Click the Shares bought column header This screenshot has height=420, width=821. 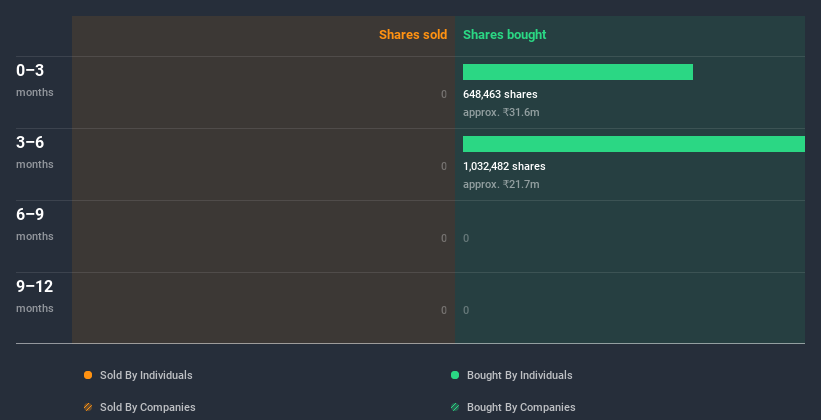[x=505, y=35]
